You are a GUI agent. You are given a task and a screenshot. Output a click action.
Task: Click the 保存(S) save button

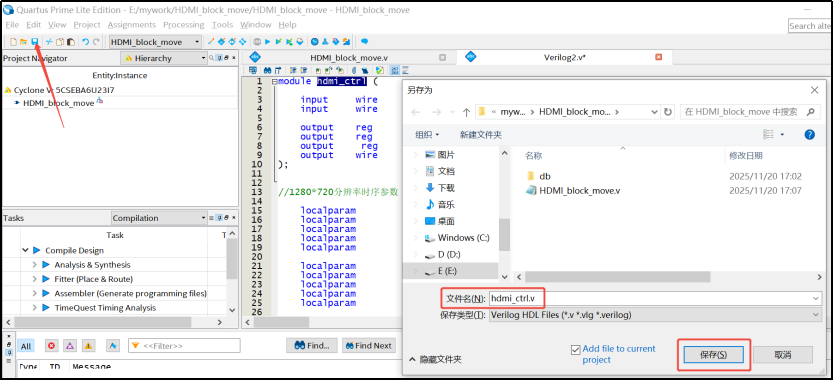click(x=713, y=354)
